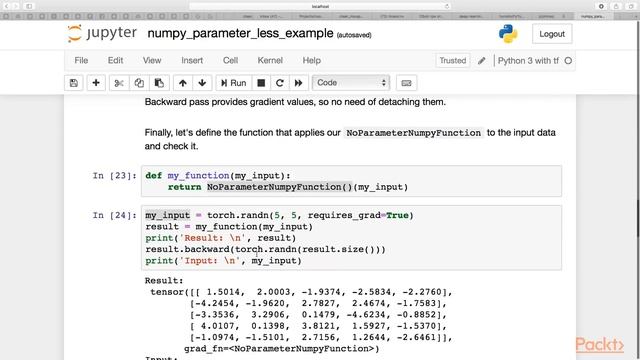Save the notebook with floppy icon
The height and width of the screenshot is (360, 640).
click(73, 83)
